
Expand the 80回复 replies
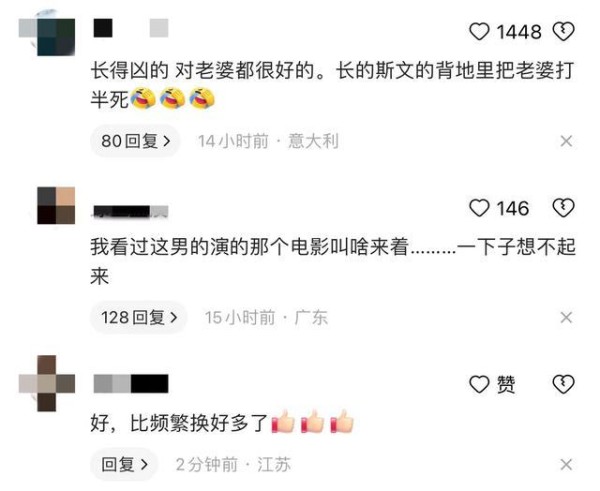tap(135, 141)
